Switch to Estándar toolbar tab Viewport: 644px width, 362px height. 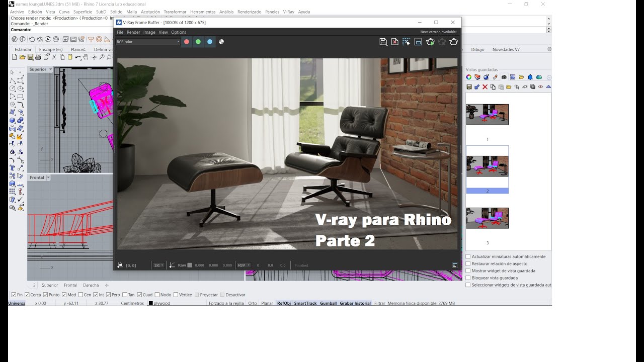point(23,49)
